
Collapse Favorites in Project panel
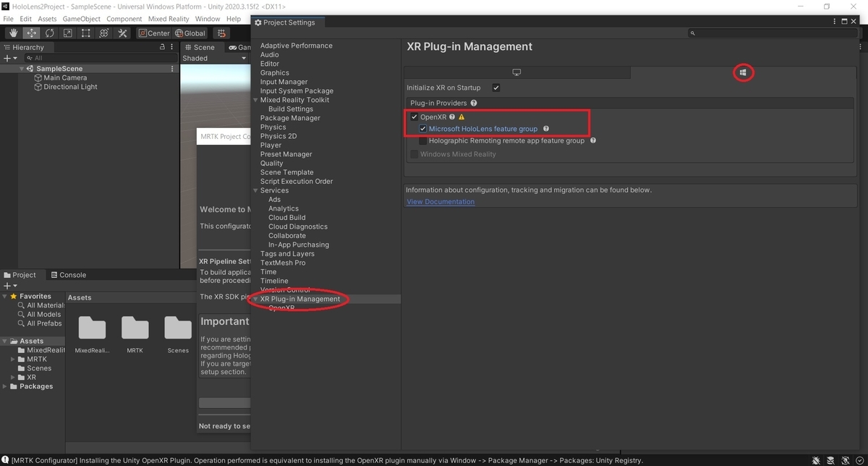6,296
